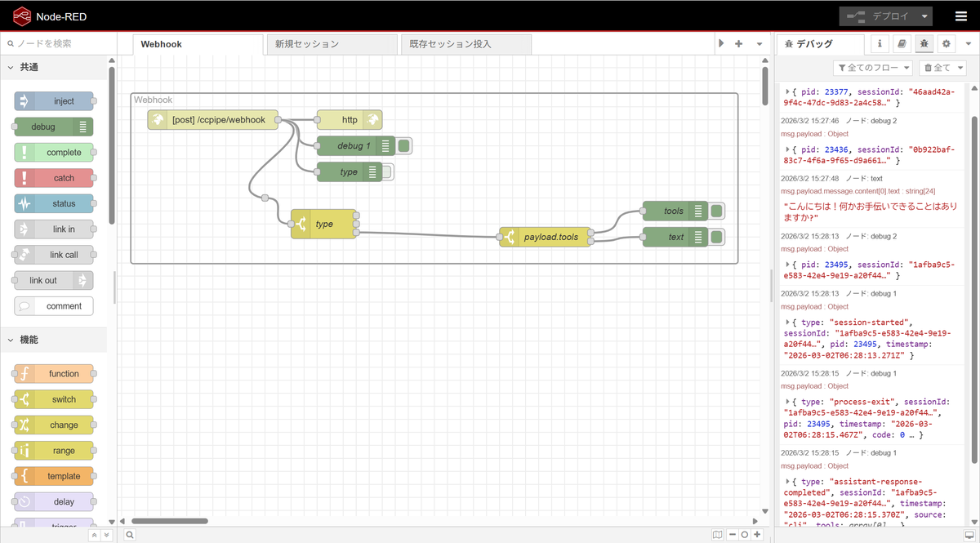Screen dimensions: 980x543
Task: Switch to the 新規セッション flow tab
Action: tap(331, 44)
